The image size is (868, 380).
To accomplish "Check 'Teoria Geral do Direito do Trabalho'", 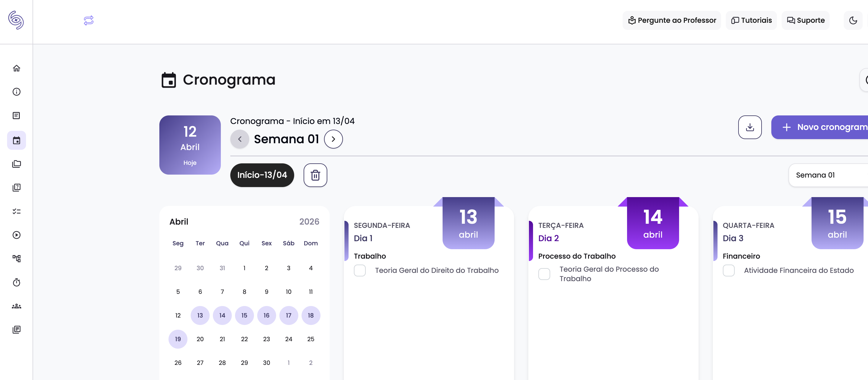I will (x=359, y=270).
